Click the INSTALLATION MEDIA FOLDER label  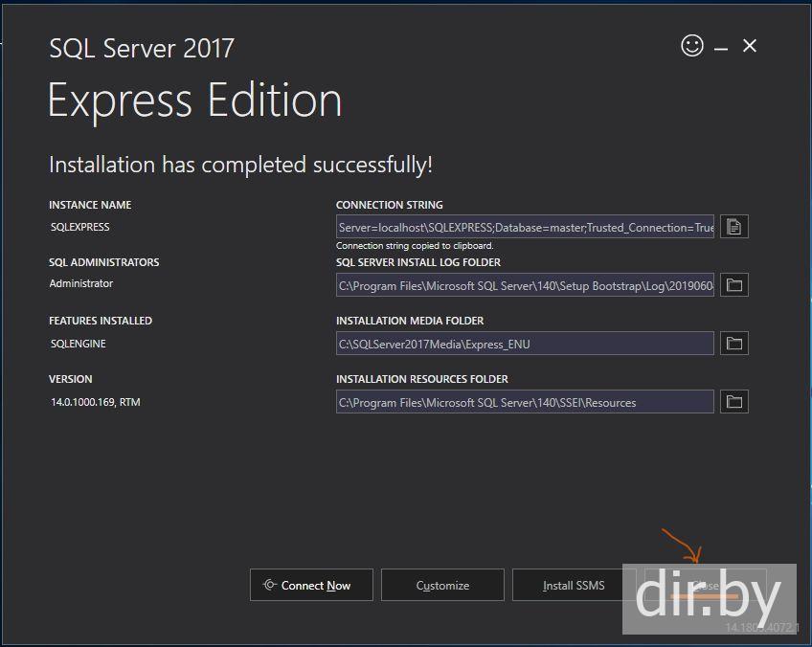click(410, 321)
